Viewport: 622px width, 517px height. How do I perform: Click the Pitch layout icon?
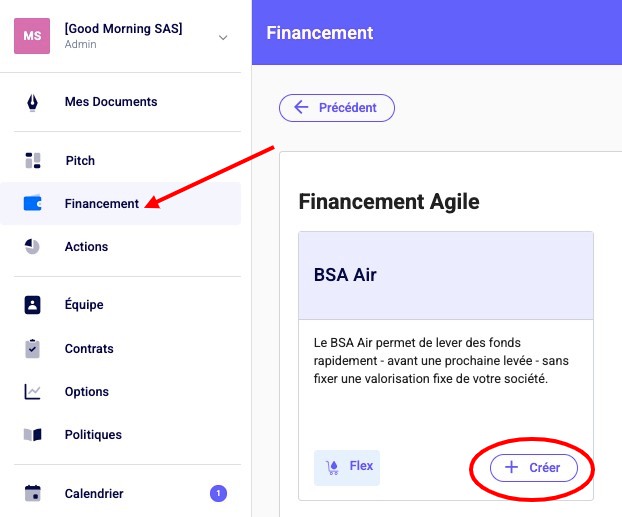coord(33,160)
